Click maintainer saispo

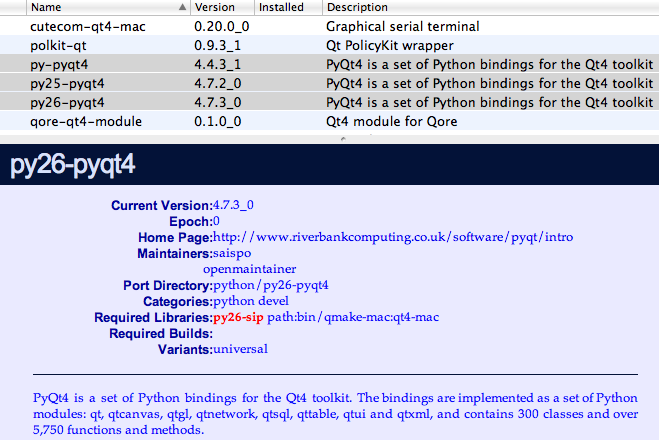(232, 253)
